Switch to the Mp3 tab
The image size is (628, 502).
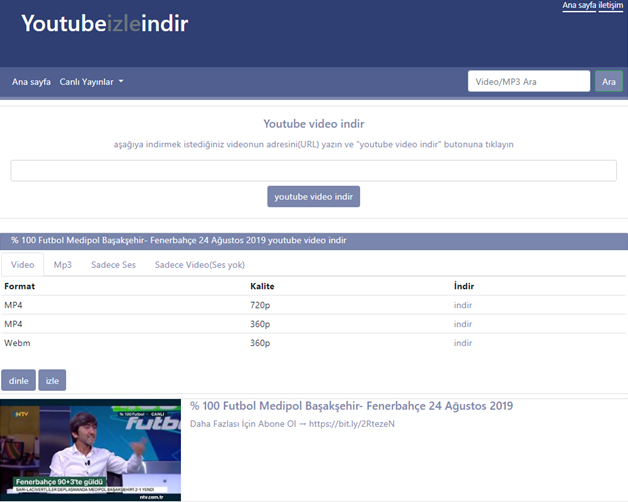[63, 265]
